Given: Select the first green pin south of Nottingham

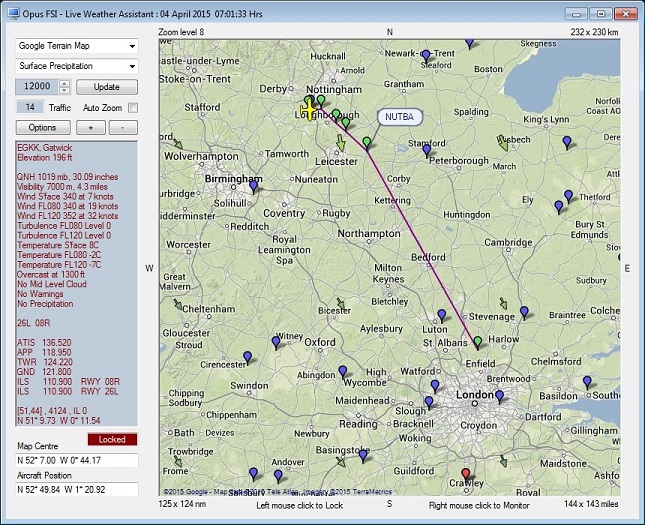Looking at the screenshot, I should [x=321, y=101].
